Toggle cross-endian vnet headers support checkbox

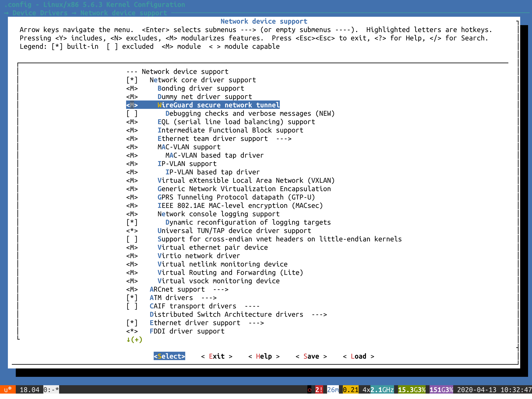[132, 239]
